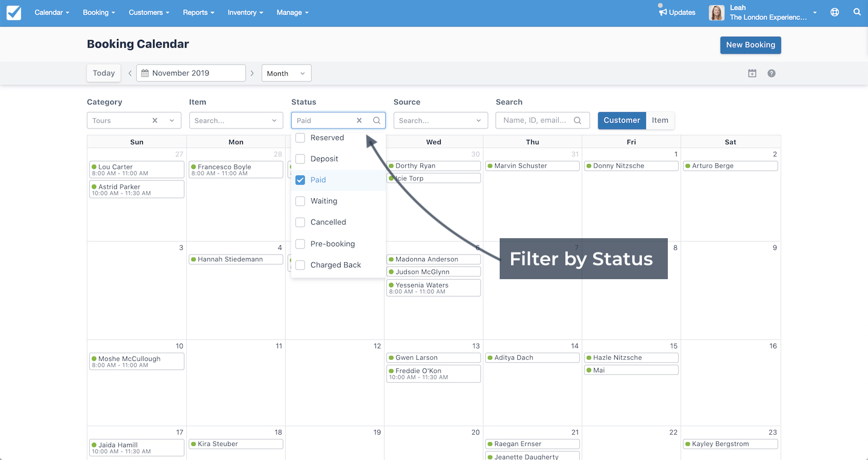Viewport: 868px width, 460px height.
Task: Clear the Tours category filter
Action: [x=155, y=121]
